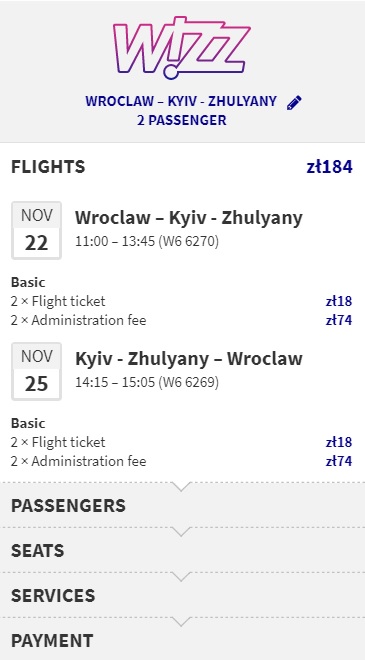
Task: Open the Seats section
Action: click(x=182, y=550)
